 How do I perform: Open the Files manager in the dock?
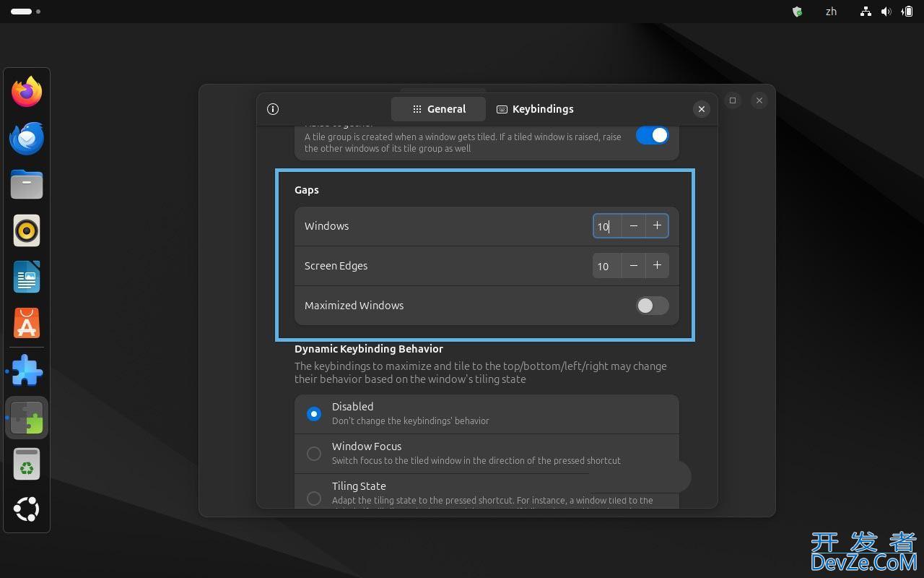point(27,184)
